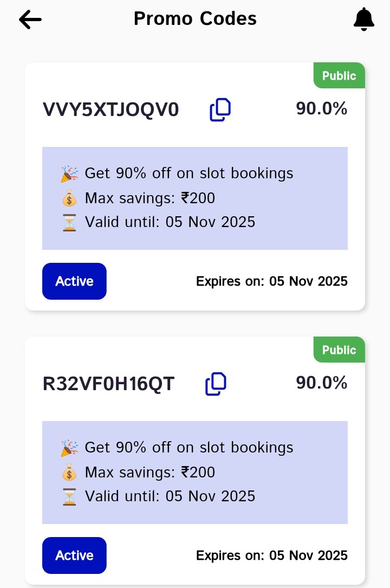Select the VVY5XTJOQV0 code text
Image resolution: width=390 pixels, height=588 pixels.
coord(110,110)
